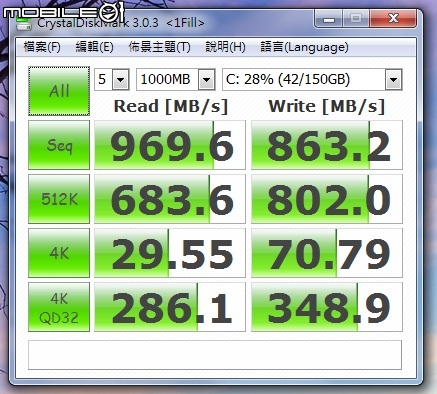437x394 pixels.
Task: Minimize the CrystalDiskMark window
Action: [x=328, y=19]
